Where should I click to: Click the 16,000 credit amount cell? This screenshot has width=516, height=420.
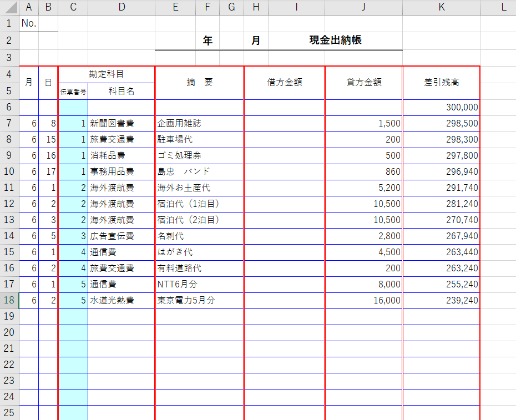[x=363, y=301]
